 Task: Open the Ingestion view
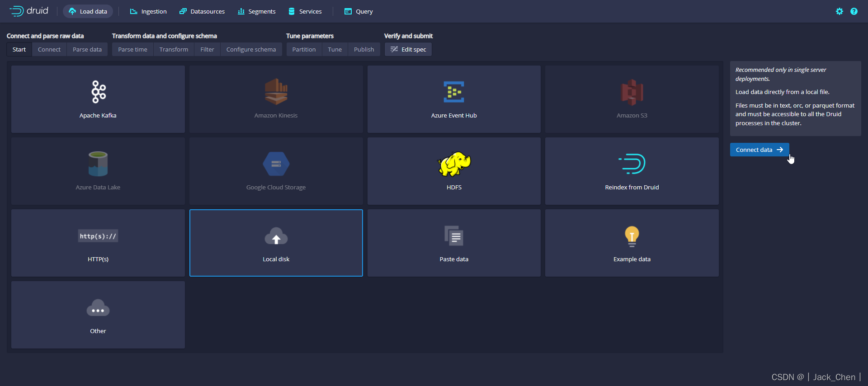coord(148,11)
